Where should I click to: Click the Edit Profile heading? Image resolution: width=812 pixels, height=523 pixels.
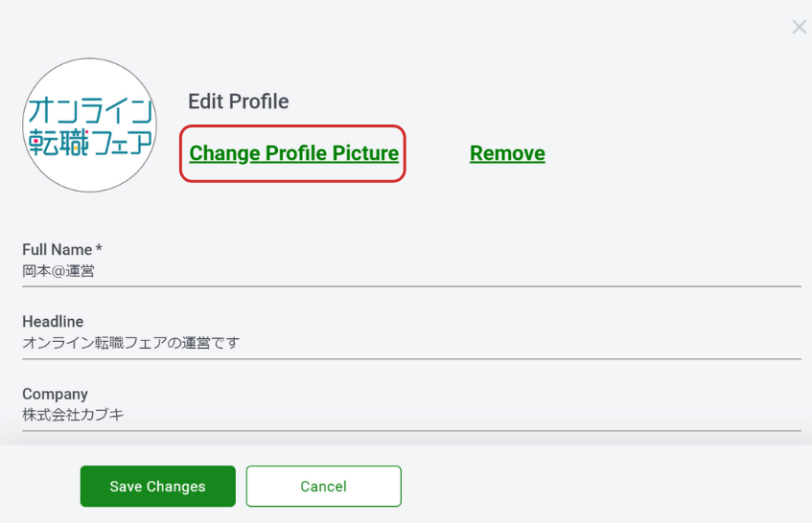coord(238,102)
